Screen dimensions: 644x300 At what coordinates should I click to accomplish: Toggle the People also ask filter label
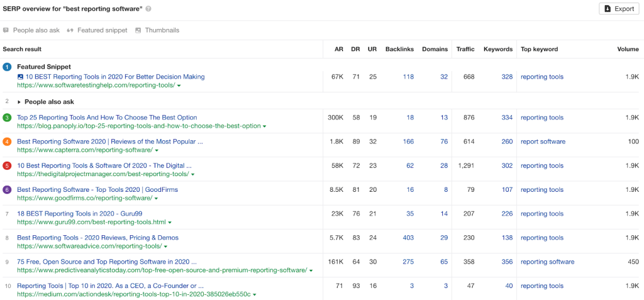36,30
